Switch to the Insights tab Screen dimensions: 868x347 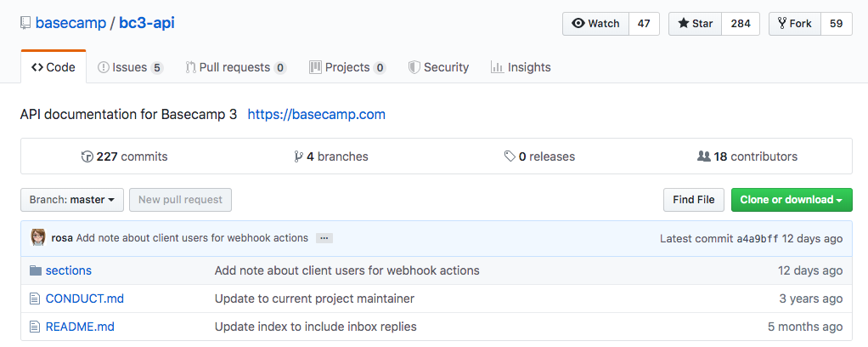click(521, 68)
